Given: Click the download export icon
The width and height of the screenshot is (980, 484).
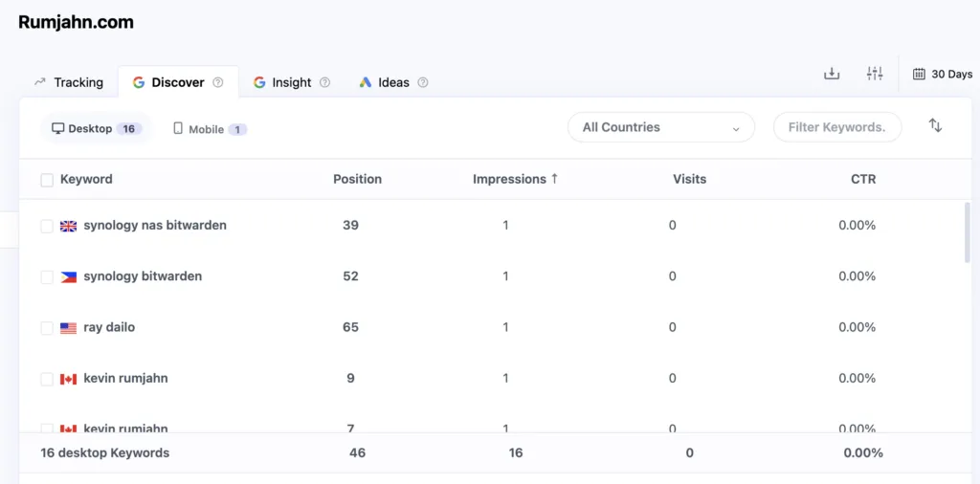Looking at the screenshot, I should click(832, 74).
